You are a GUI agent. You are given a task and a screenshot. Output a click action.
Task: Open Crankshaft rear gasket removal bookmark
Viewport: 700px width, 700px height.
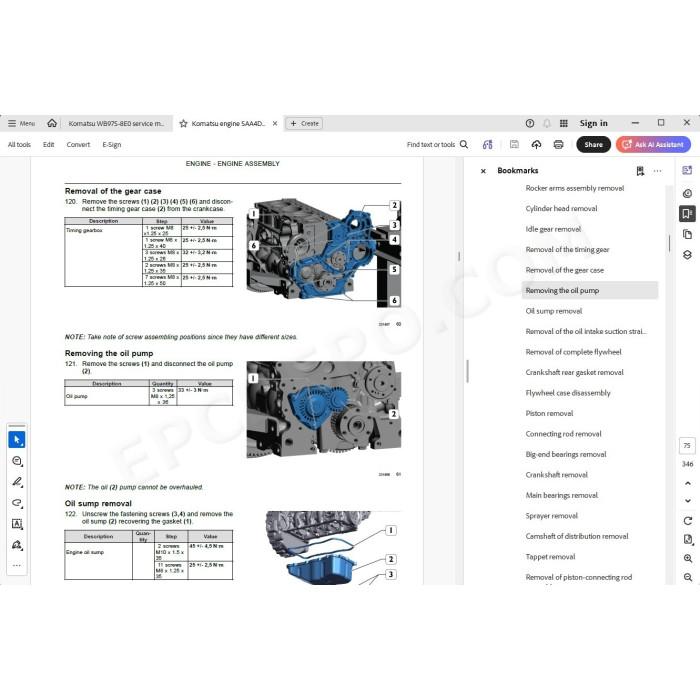(574, 372)
